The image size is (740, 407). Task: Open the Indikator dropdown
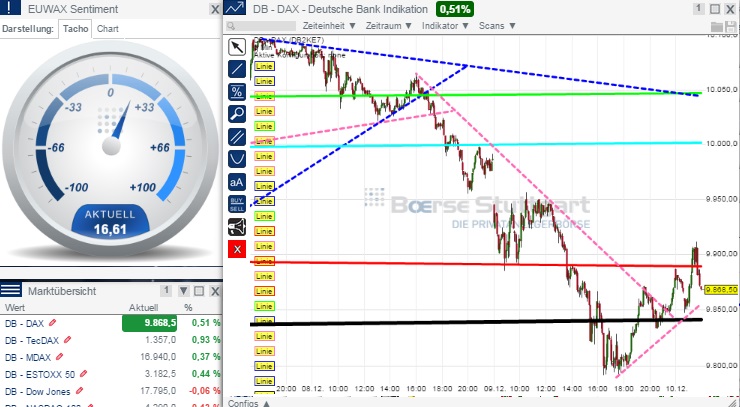(446, 26)
